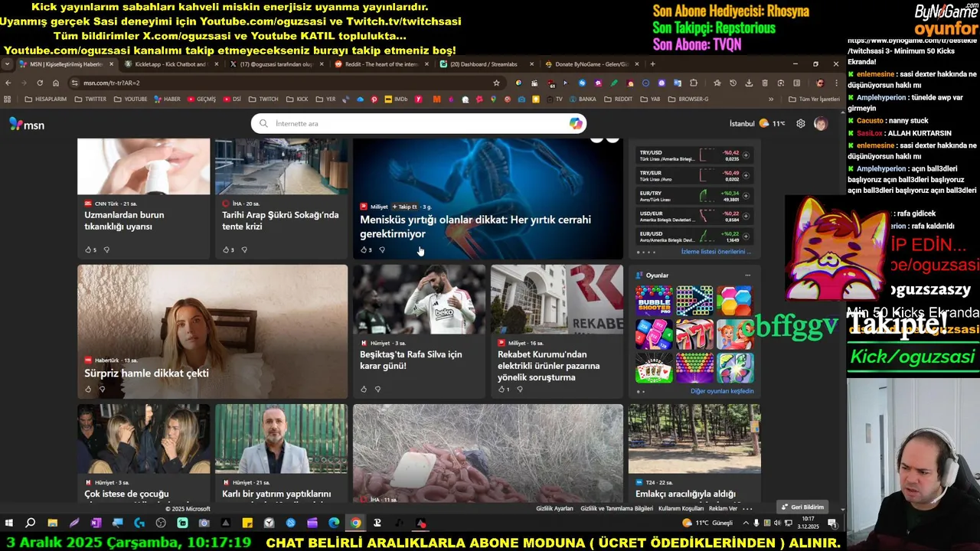Open HABER bookmarks folder

click(x=168, y=99)
